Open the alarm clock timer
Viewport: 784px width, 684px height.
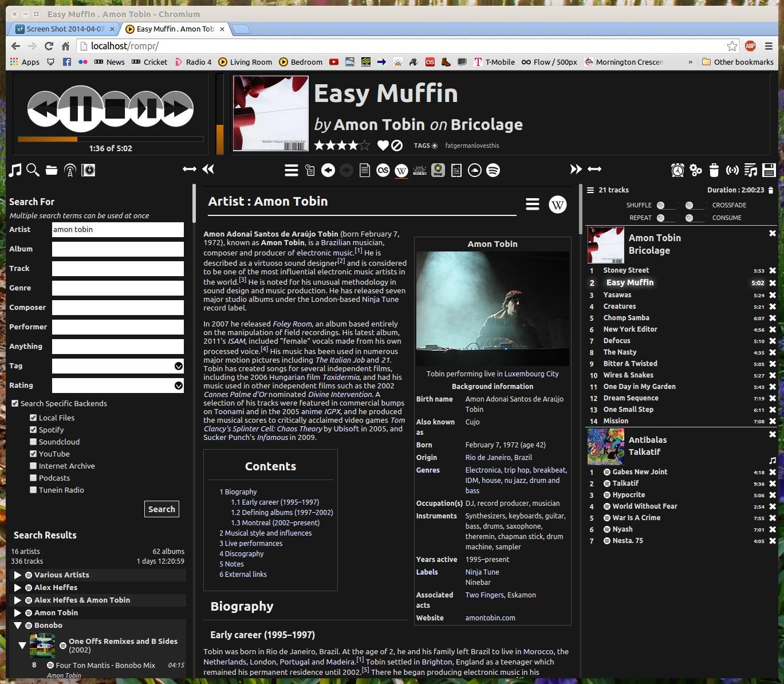pyautogui.click(x=677, y=170)
